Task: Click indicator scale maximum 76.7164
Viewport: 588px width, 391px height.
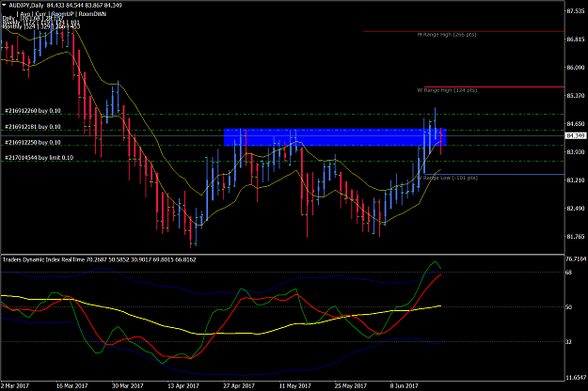Action: [576, 259]
